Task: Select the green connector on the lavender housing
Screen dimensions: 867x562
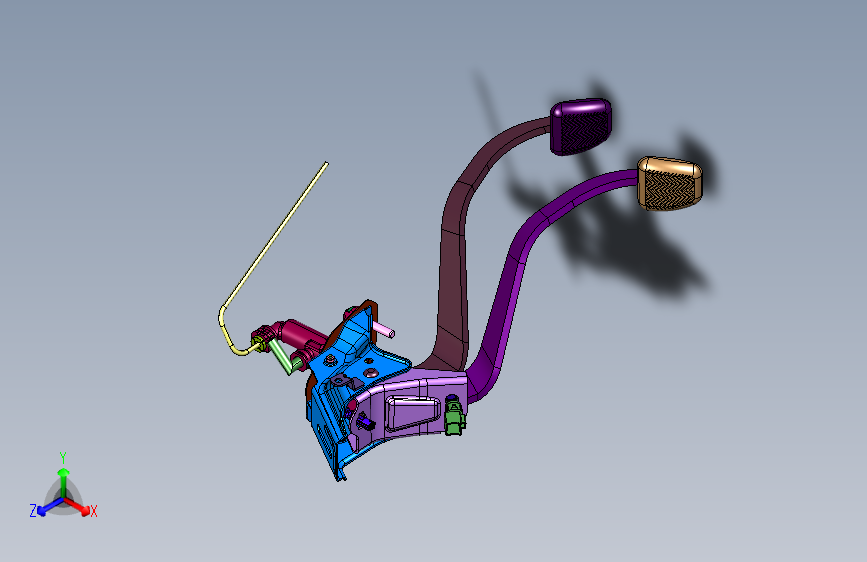Action: coord(454,418)
